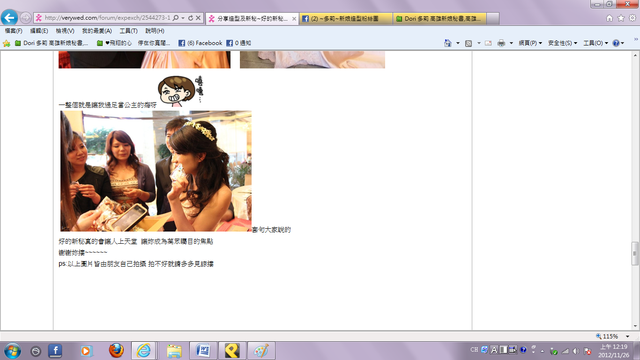Show hidden tray icons arrow
Screen dimensions: 640x360
542,351
